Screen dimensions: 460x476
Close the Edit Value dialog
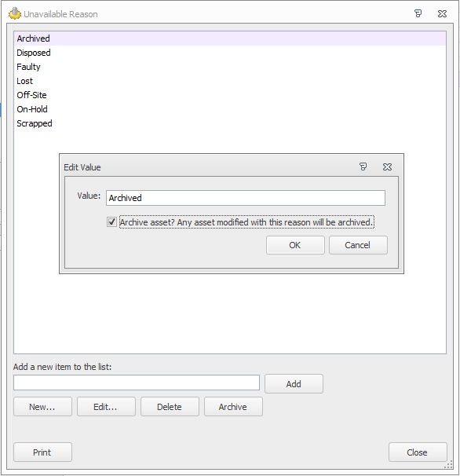coord(387,167)
